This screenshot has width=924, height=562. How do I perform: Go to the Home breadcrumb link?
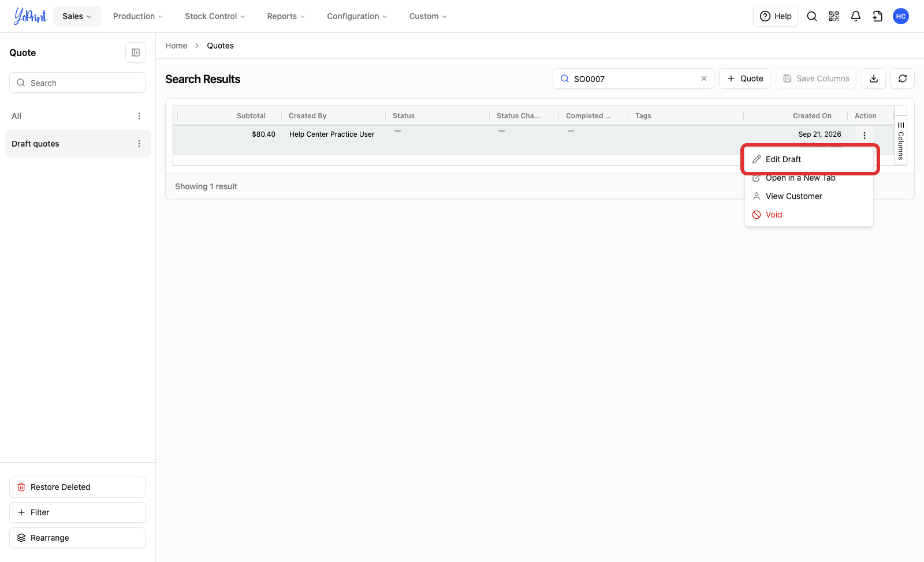[176, 46]
